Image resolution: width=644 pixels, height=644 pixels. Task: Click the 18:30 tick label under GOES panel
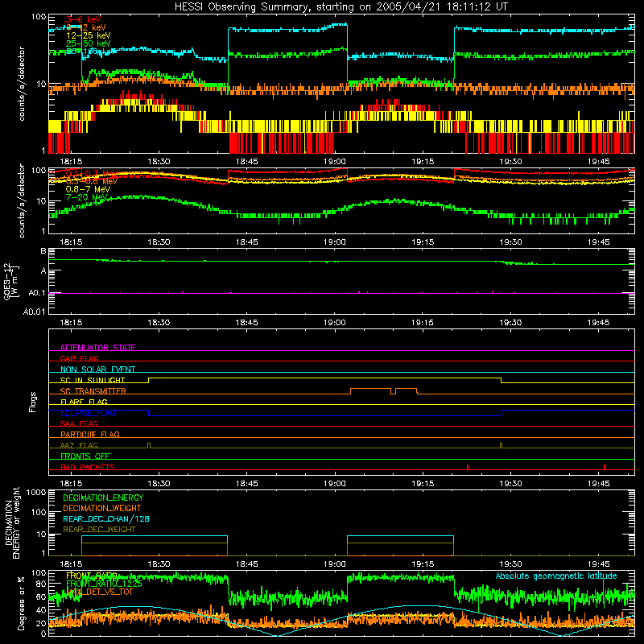tap(159, 322)
